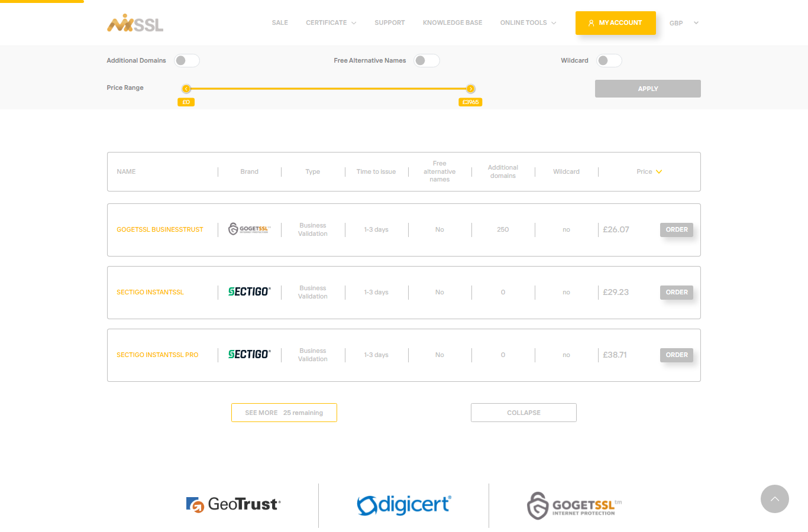Click the Additional domains column header
The height and width of the screenshot is (532, 808).
point(503,171)
